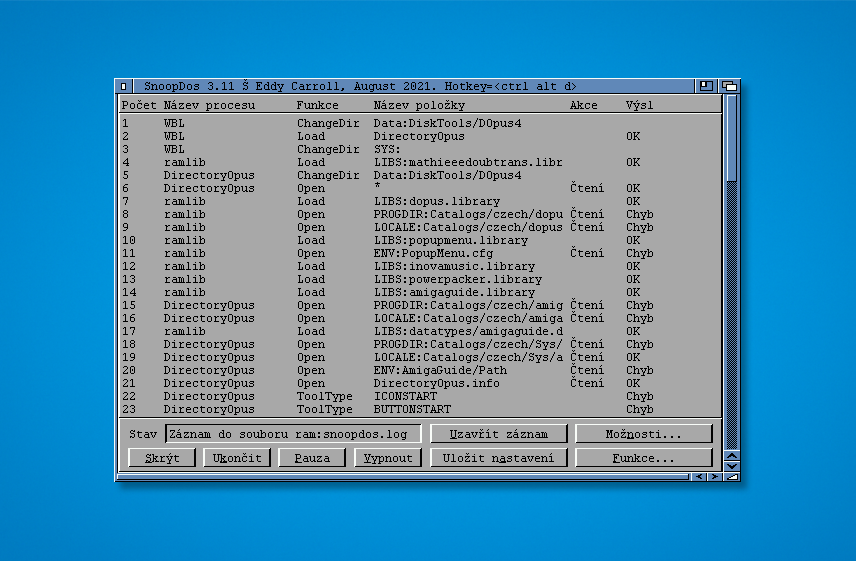The width and height of the screenshot is (856, 561).
Task: Click the Stav status text field
Action: (293, 434)
